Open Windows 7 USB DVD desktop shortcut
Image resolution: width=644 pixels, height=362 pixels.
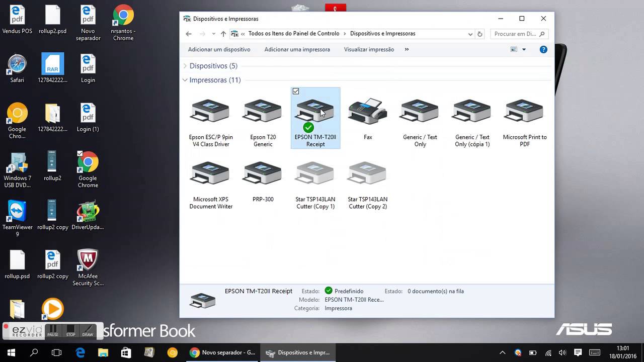coord(17,170)
